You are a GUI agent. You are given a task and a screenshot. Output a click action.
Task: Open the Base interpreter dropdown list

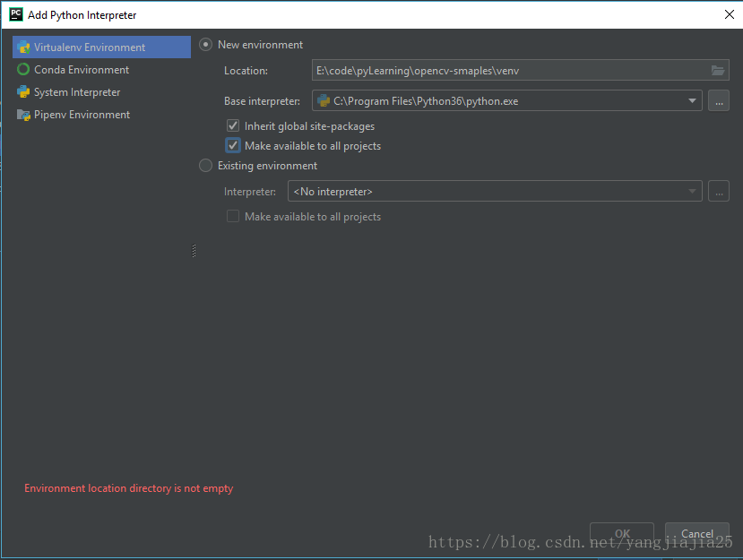coord(690,100)
